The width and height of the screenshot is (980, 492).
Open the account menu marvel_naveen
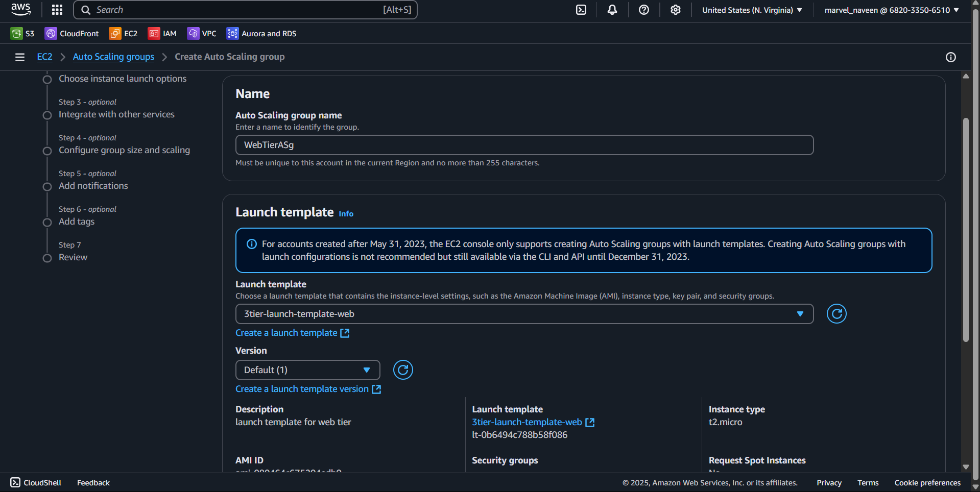pyautogui.click(x=892, y=10)
